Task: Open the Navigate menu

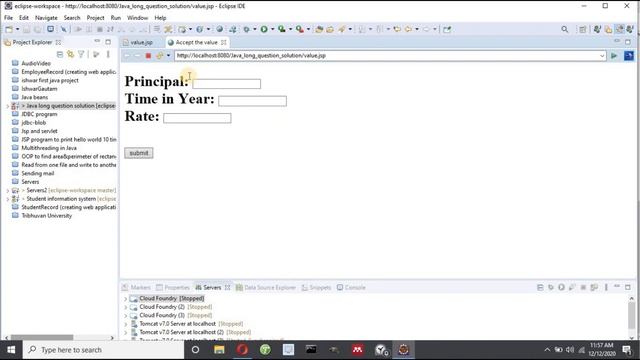Action: pyautogui.click(x=46, y=18)
